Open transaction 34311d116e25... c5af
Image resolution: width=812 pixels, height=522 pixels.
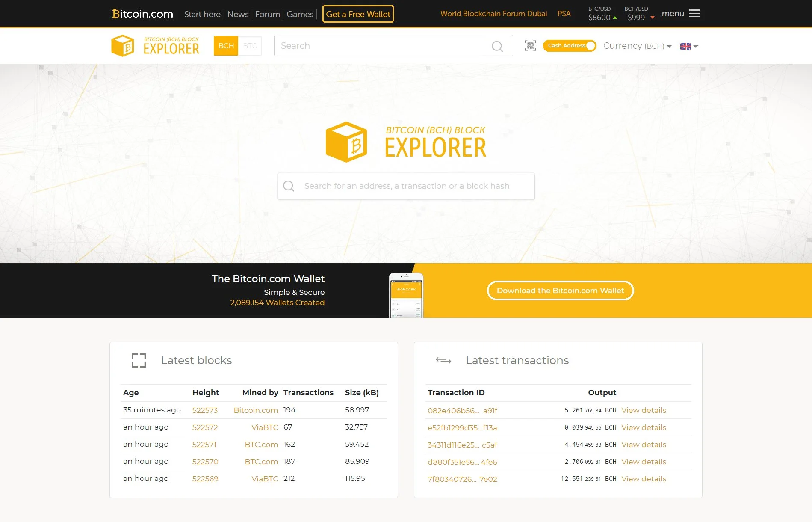point(462,445)
